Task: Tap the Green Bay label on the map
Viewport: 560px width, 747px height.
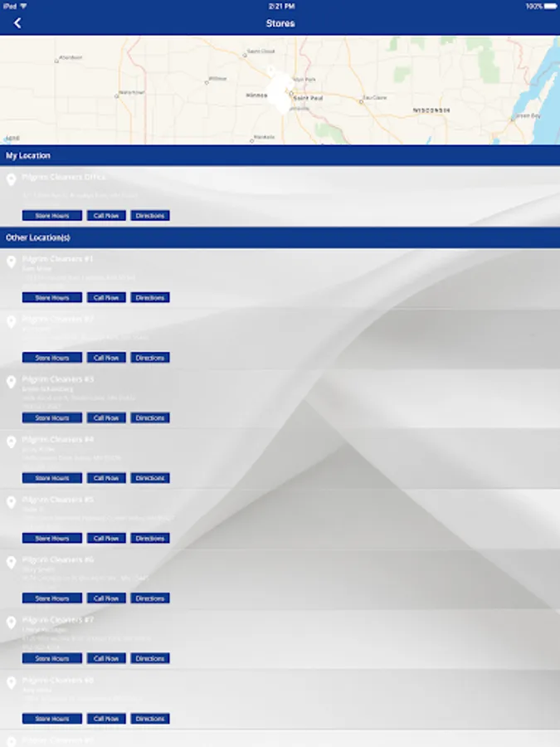Action: [x=528, y=115]
